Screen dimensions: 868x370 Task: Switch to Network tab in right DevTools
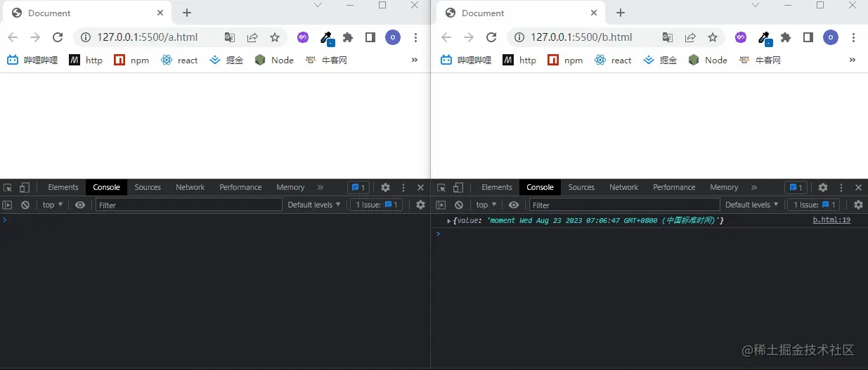coord(624,187)
